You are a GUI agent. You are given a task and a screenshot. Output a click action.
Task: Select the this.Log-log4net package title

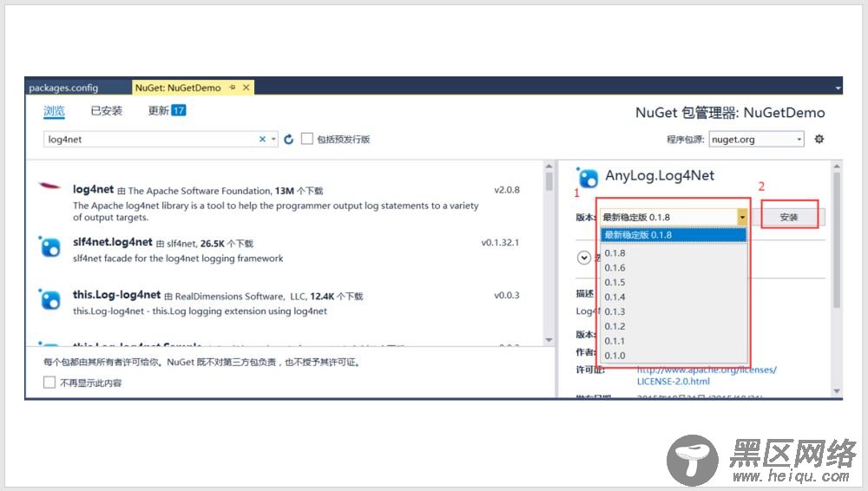(x=117, y=294)
